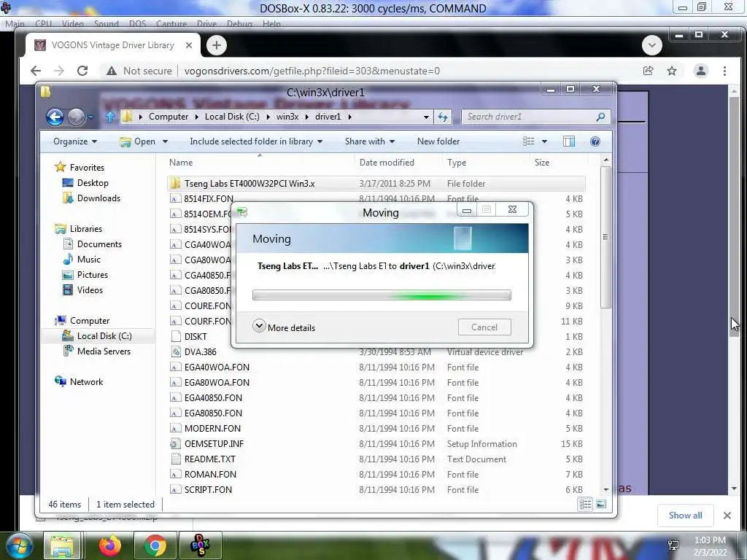
Task: Select the Tseng Labs ET4000W32PCI Win3.x folder
Action: click(x=376, y=183)
